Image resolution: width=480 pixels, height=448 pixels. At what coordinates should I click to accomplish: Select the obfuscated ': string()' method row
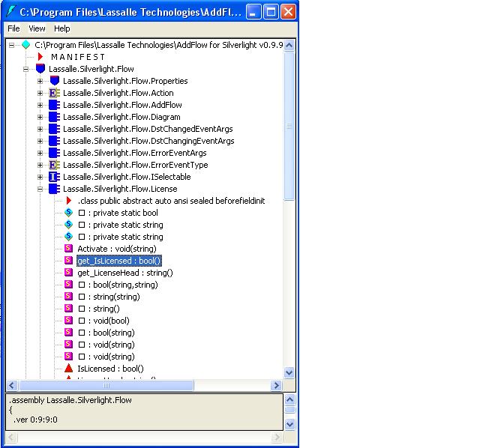(x=99, y=309)
